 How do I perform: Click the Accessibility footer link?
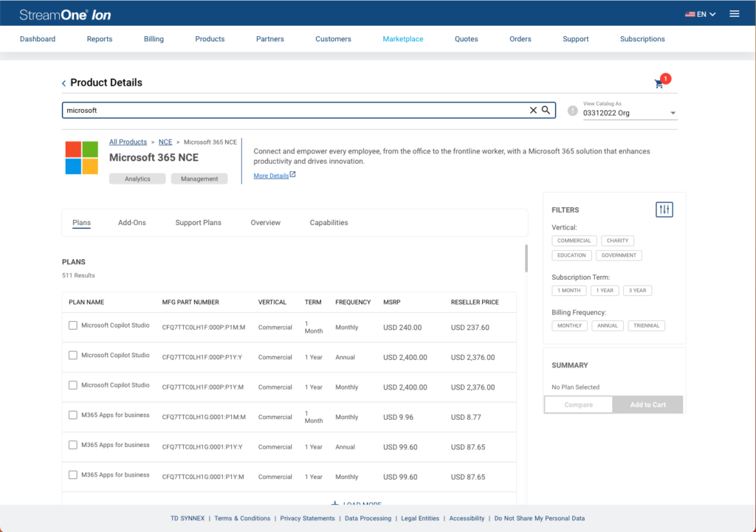(467, 519)
